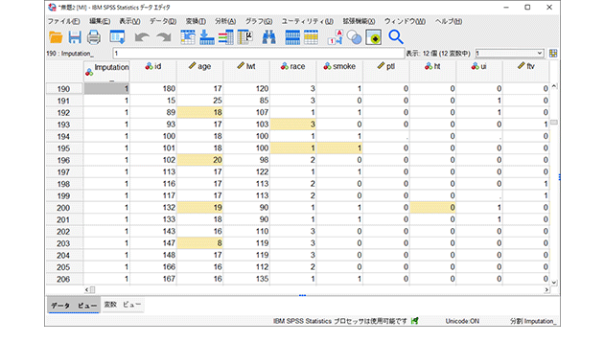Open the ファイル(F) menu
Screen dimensions: 604x364
pos(63,21)
